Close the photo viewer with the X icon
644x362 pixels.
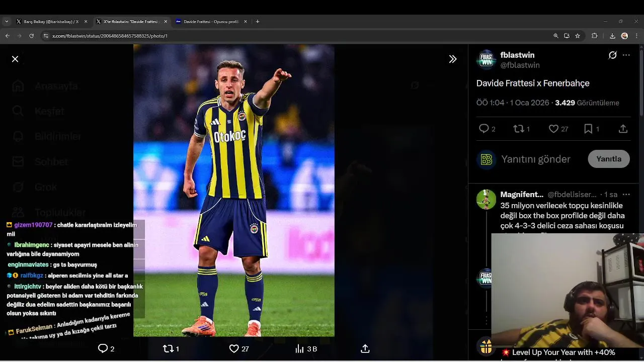pos(15,59)
